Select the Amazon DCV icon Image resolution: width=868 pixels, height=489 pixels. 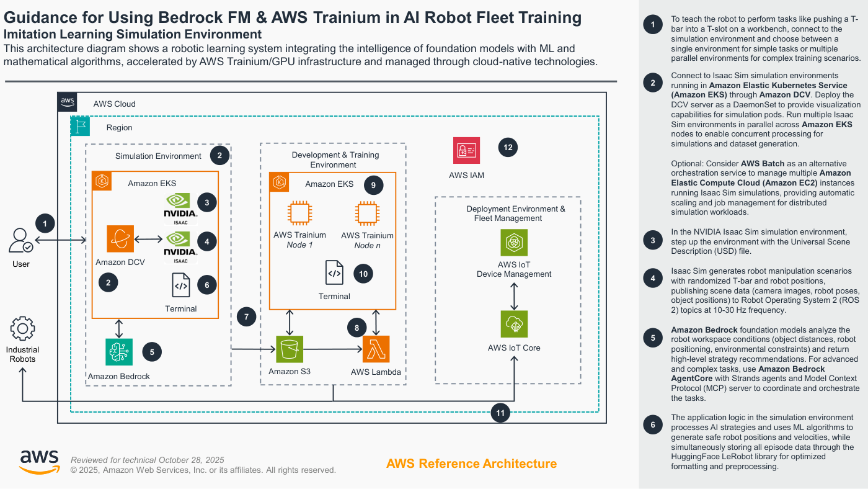pyautogui.click(x=120, y=239)
